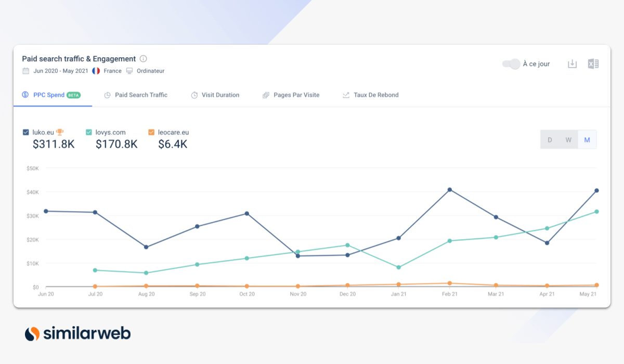Uncheck the lovys.com checkbox
The height and width of the screenshot is (364, 624).
88,132
